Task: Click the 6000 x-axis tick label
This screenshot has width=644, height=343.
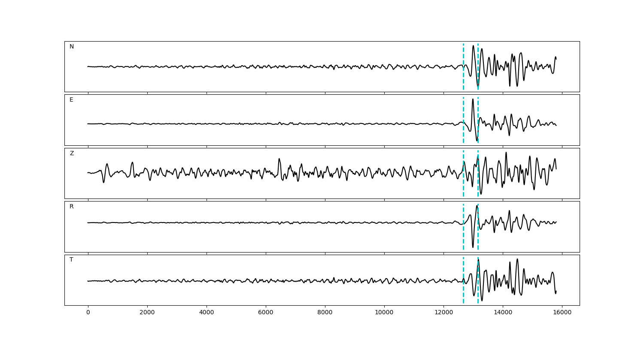Action: point(266,313)
